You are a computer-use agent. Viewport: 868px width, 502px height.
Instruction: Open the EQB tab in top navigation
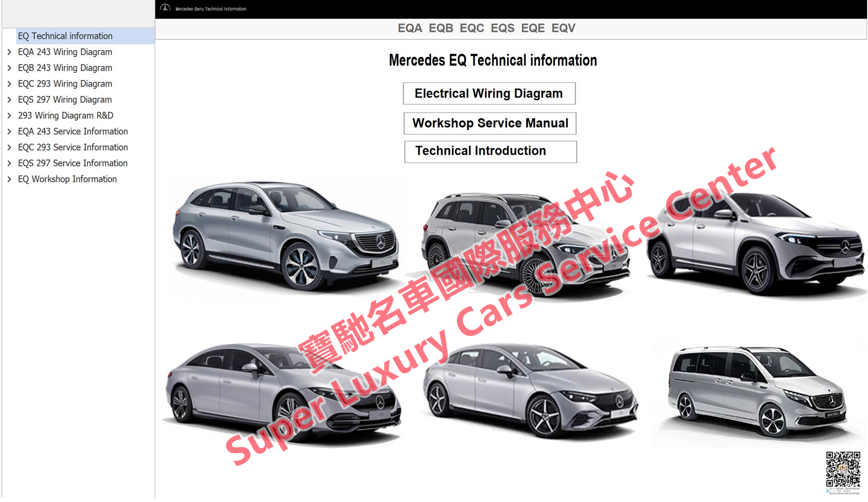pyautogui.click(x=441, y=28)
